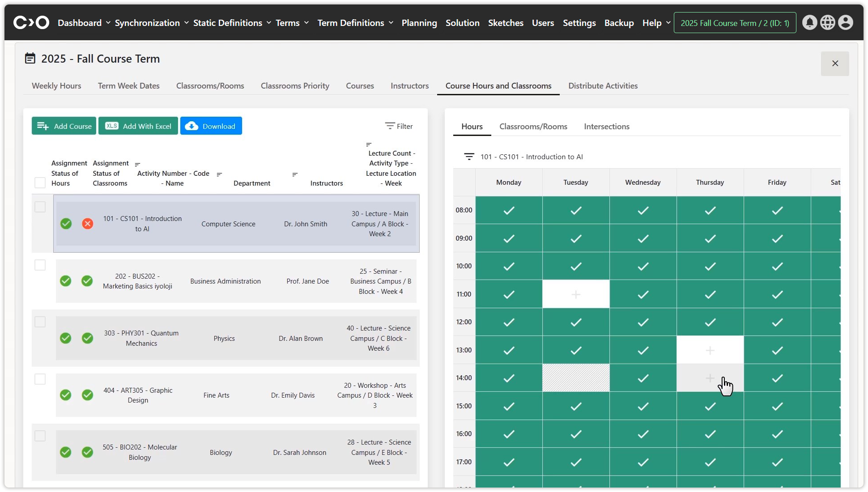Tick the checkbox for CS101 course row
Image resolution: width=868 pixels, height=492 pixels.
pyautogui.click(x=40, y=207)
